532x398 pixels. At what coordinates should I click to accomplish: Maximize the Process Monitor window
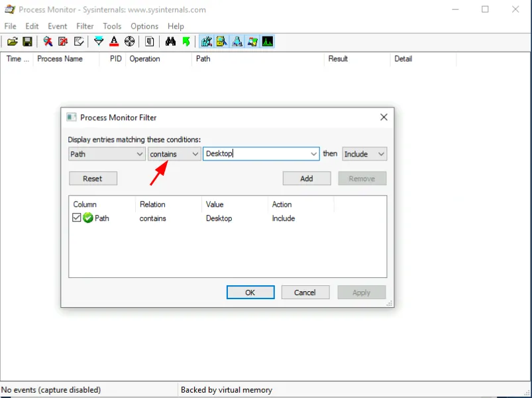coord(485,9)
